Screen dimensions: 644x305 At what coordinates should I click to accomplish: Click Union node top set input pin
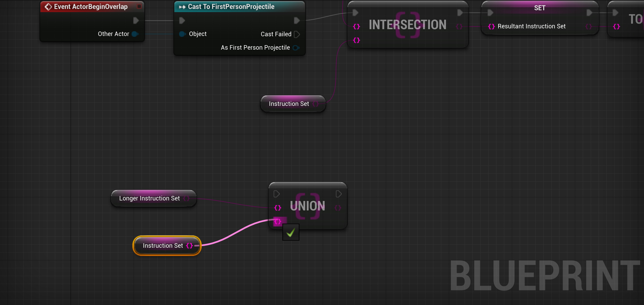click(x=278, y=208)
